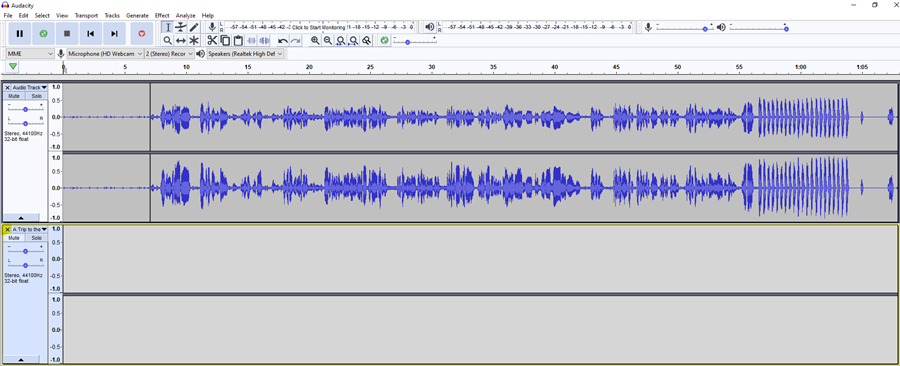Skip to the end of the project
This screenshot has width=900, height=366.
click(114, 34)
